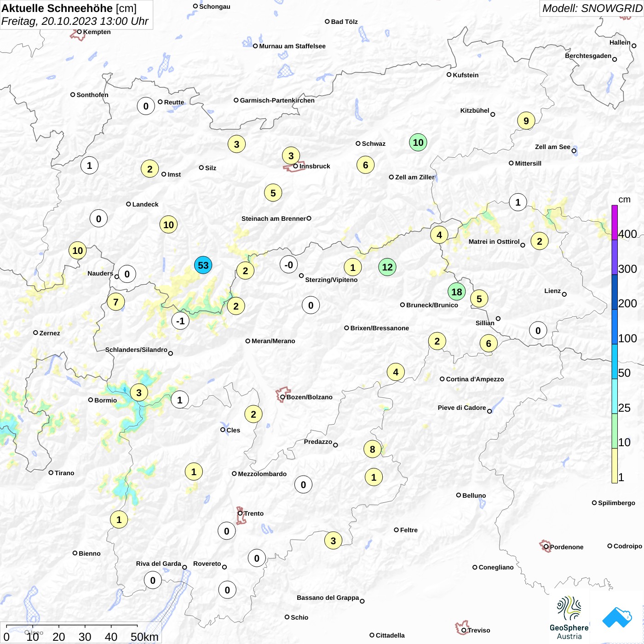The height and width of the screenshot is (644, 644).
Task: Select the cyan 50 cm legend swatch
Action: point(615,361)
